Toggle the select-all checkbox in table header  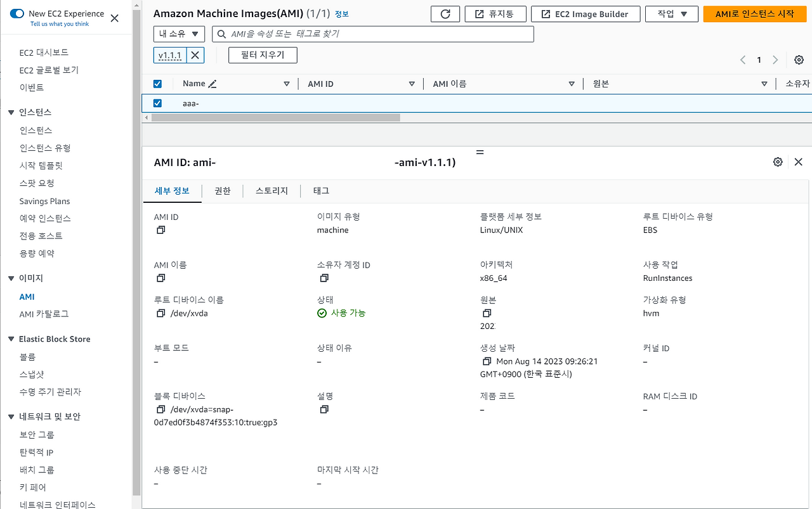tap(157, 84)
